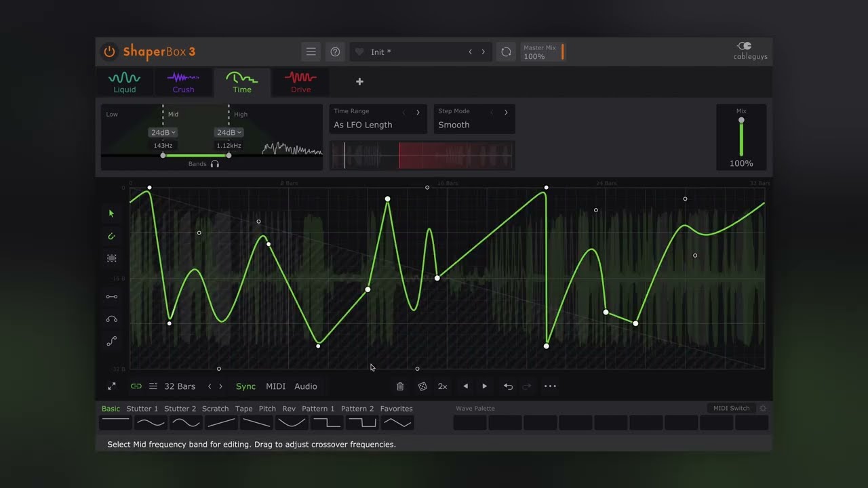Open the hamburger main menu
868x488 pixels.
point(311,52)
